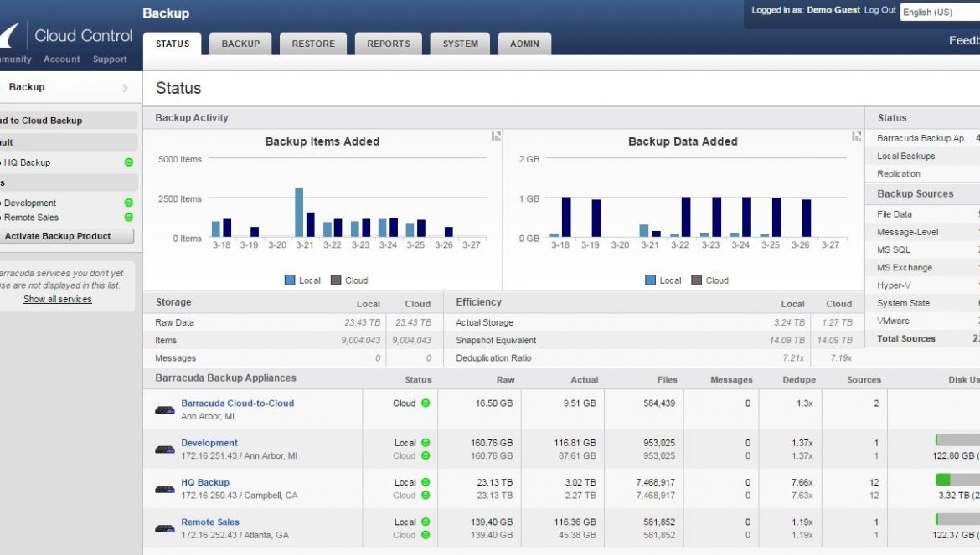Click the Development disk usage bar

(957, 440)
